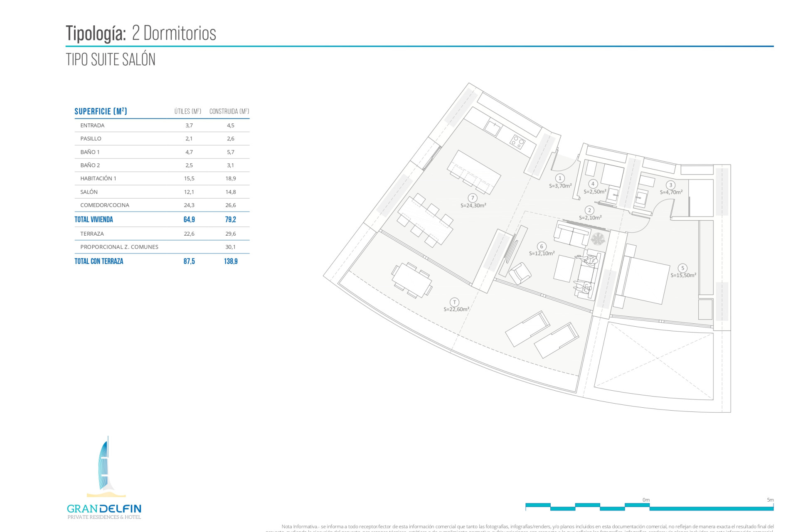
Task: Click the 'TERRAZA' row label
Action: tap(92, 234)
